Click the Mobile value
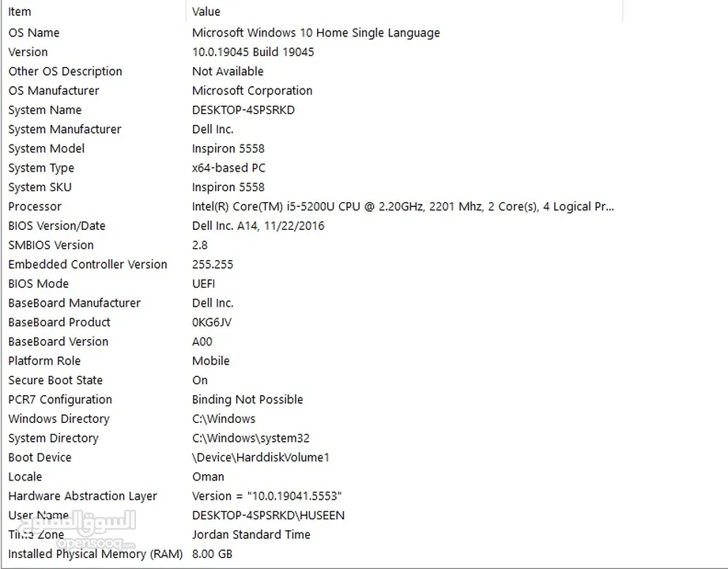This screenshot has height=569, width=728. (211, 361)
